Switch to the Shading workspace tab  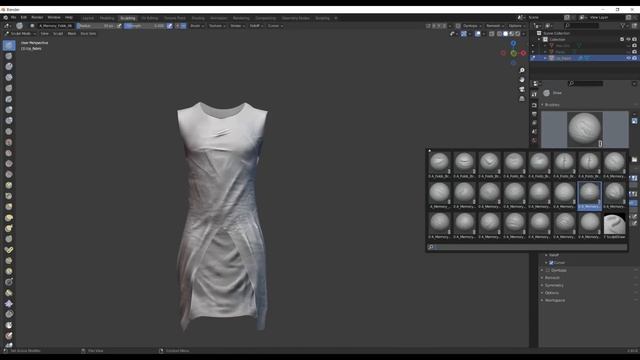(x=198, y=18)
